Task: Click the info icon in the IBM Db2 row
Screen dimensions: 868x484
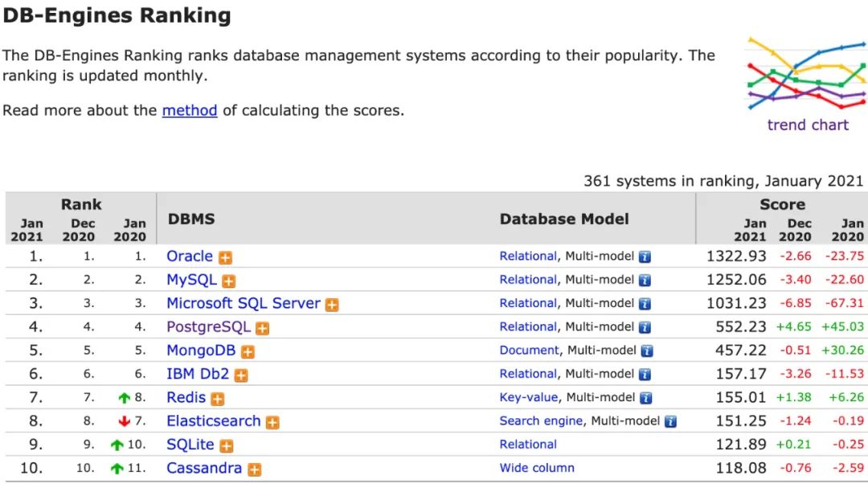Action: pyautogui.click(x=645, y=375)
